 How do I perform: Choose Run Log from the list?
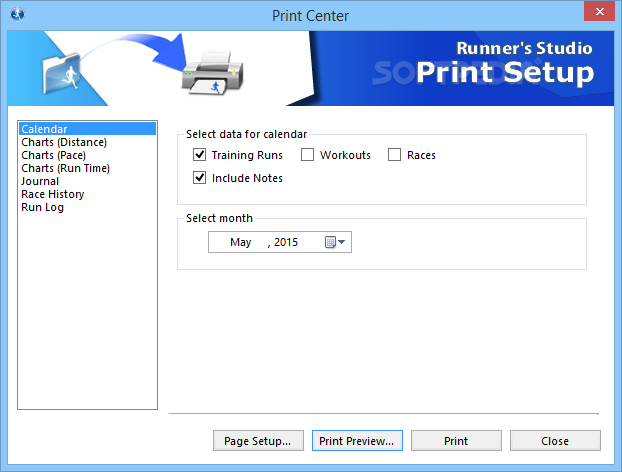pos(87,207)
